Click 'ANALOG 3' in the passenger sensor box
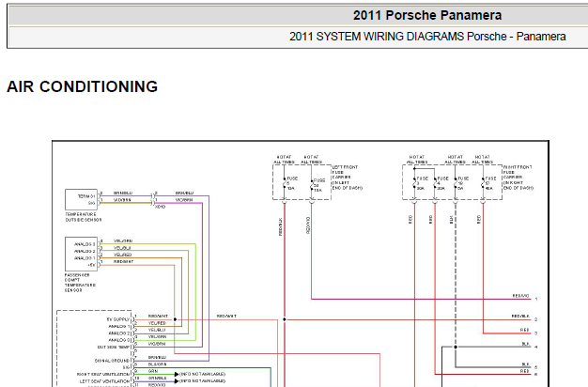The image size is (588, 387). (x=85, y=244)
